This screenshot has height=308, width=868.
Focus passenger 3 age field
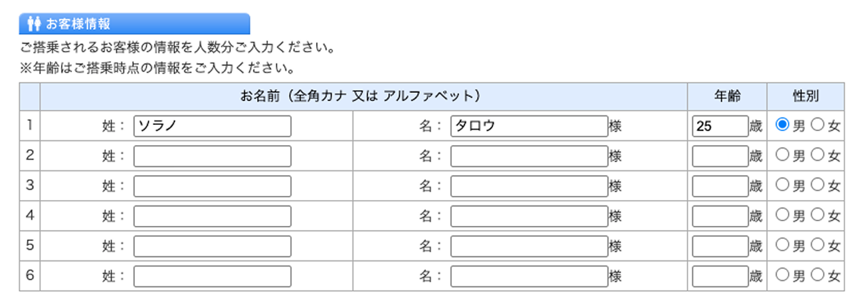point(719,186)
